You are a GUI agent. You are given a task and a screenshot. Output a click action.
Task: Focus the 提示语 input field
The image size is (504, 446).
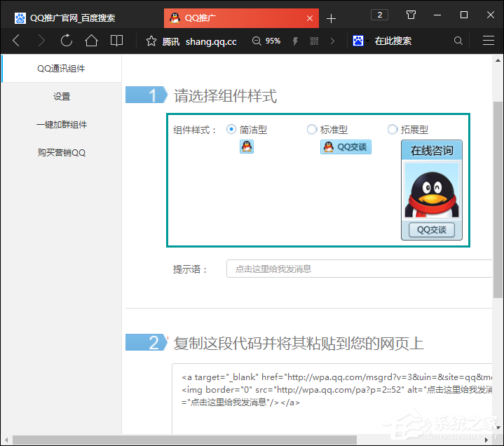tap(360, 269)
